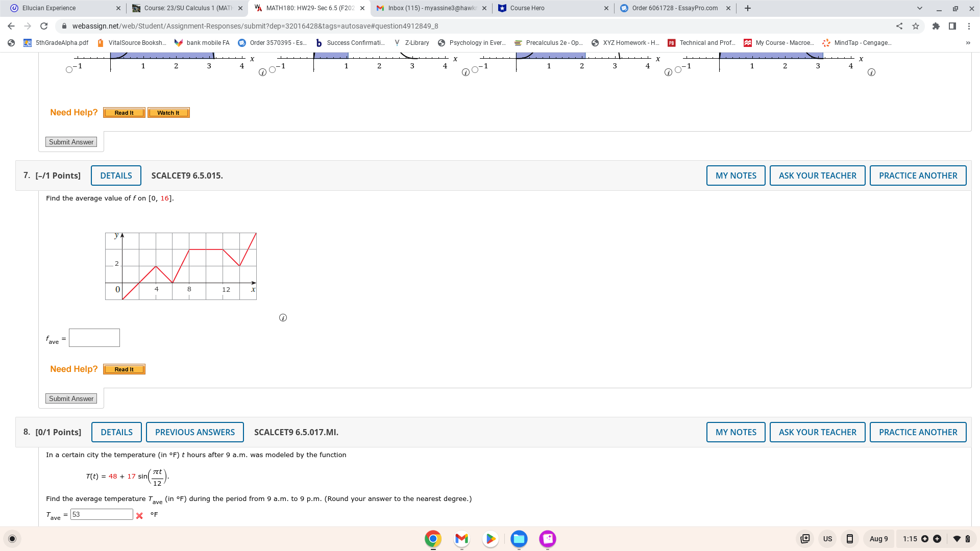The image size is (980, 551).
Task: Open PREVIOUS ANSWERS for question 8
Action: (194, 432)
